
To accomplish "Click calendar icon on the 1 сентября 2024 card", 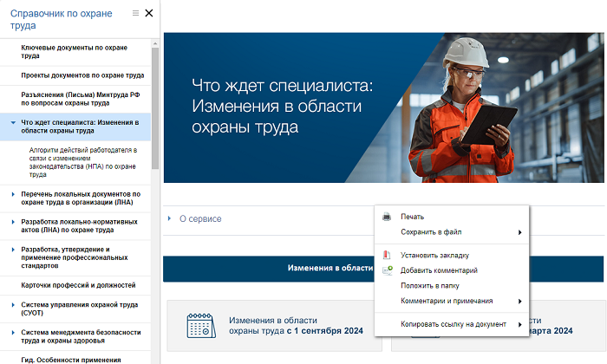I will tap(201, 325).
